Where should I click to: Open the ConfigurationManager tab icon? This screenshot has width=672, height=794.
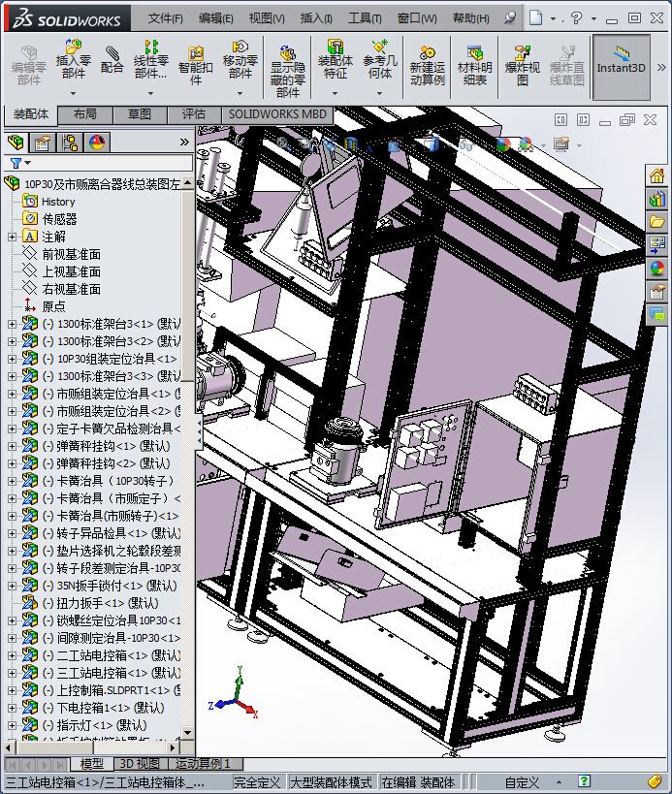pos(70,143)
